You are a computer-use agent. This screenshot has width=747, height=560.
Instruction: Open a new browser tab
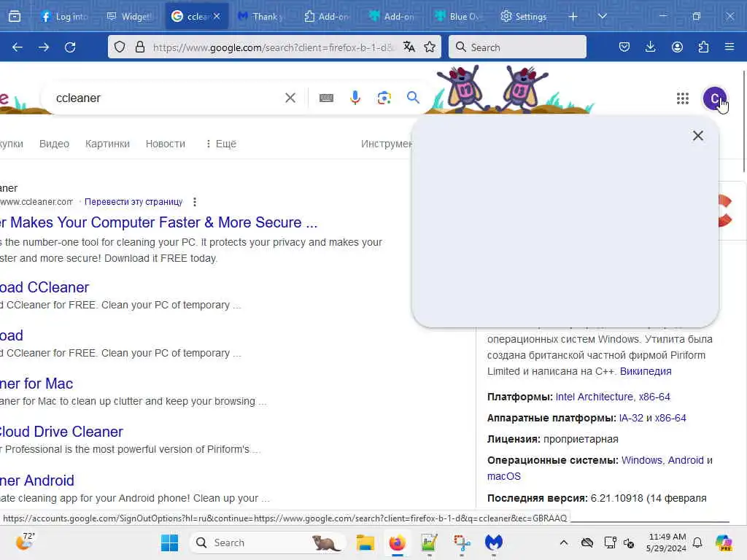(x=573, y=17)
